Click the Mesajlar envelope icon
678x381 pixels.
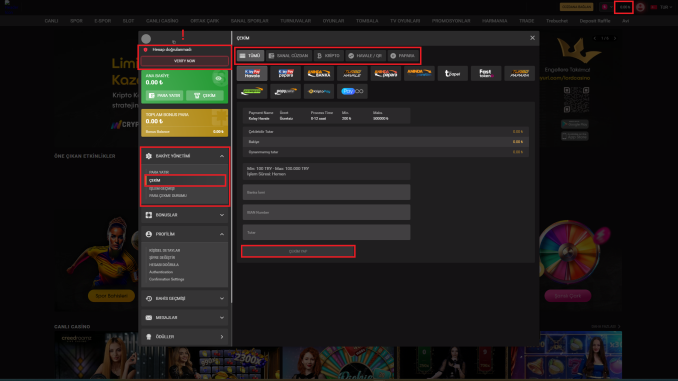(x=149, y=317)
